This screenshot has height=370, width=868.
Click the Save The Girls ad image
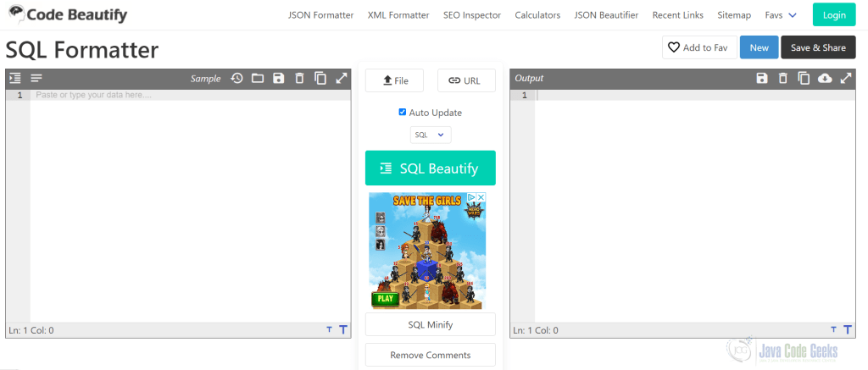pyautogui.click(x=427, y=251)
